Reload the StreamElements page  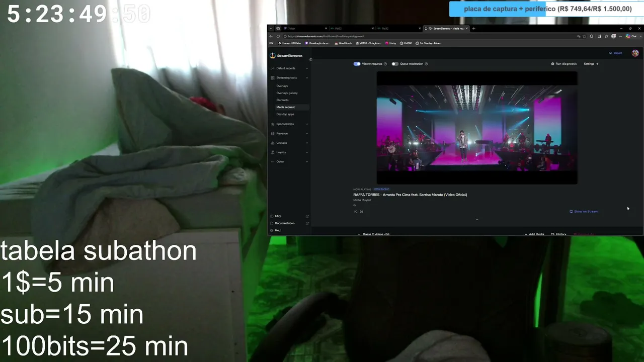pos(279,36)
